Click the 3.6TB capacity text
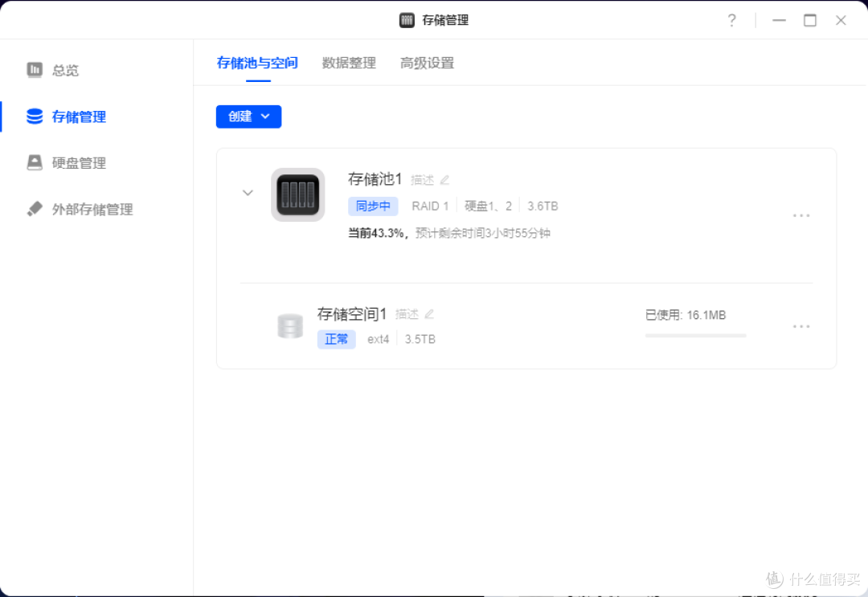 coord(542,206)
